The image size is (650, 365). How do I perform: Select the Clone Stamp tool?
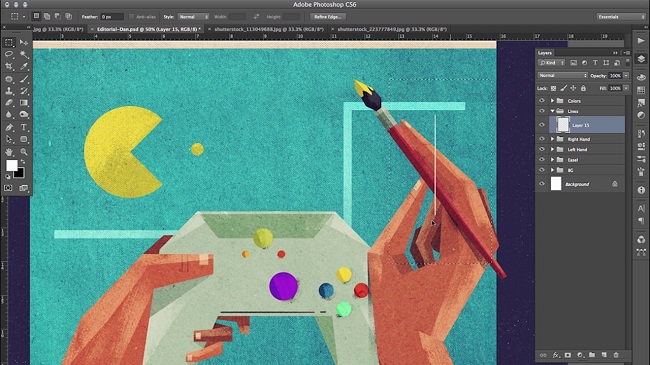point(9,91)
